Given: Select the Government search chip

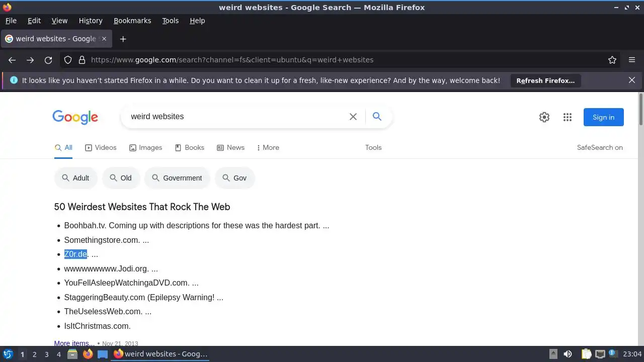Looking at the screenshot, I should [x=177, y=178].
